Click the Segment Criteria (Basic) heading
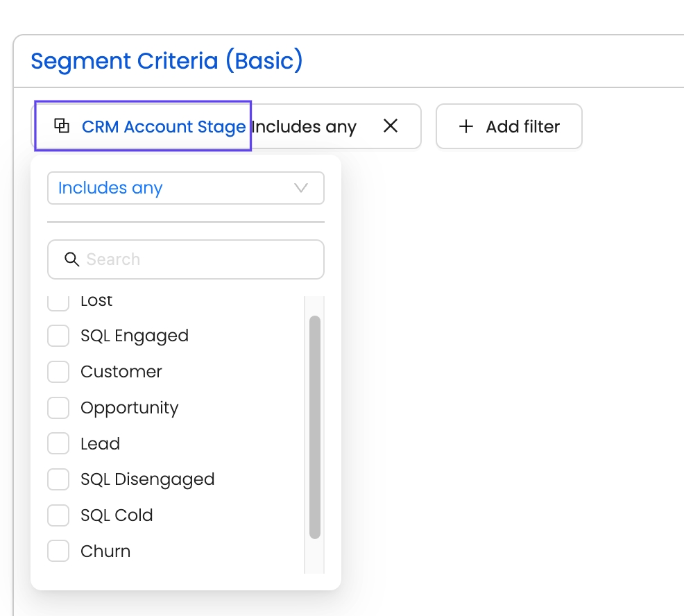 [166, 61]
